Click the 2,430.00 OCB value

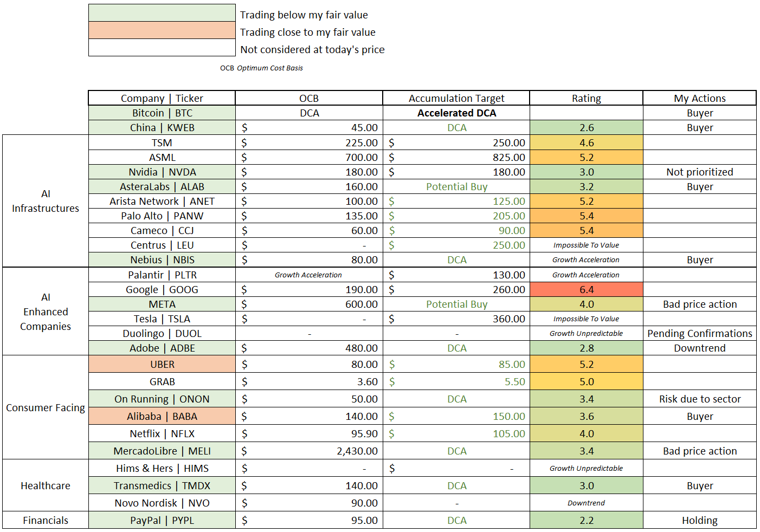309,451
